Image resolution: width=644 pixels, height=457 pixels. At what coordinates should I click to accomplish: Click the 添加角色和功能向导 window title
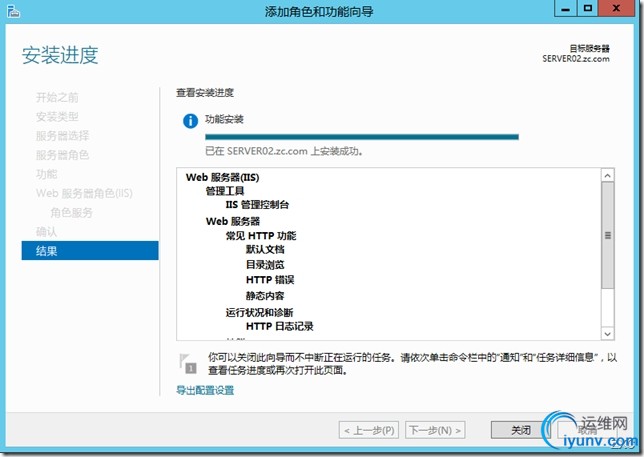[x=319, y=11]
